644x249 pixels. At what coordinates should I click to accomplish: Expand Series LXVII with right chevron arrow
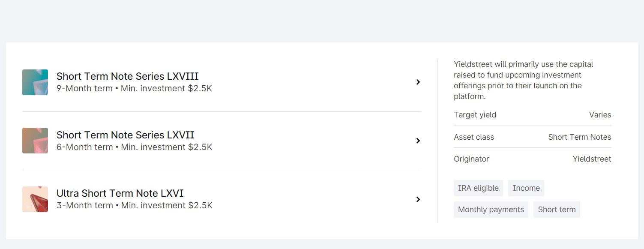click(418, 141)
